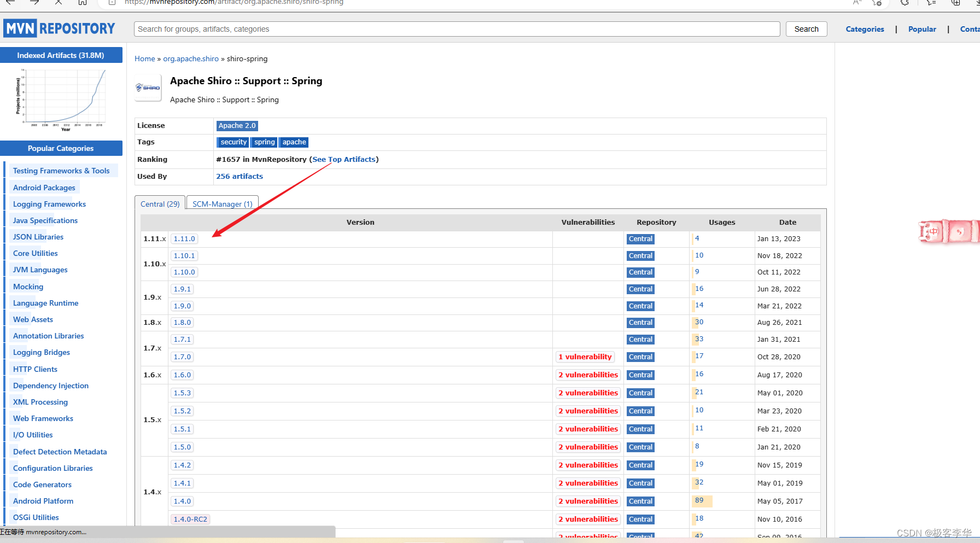The image size is (980, 543).
Task: View the 1 vulnerability for version 1.7.0
Action: pos(585,357)
